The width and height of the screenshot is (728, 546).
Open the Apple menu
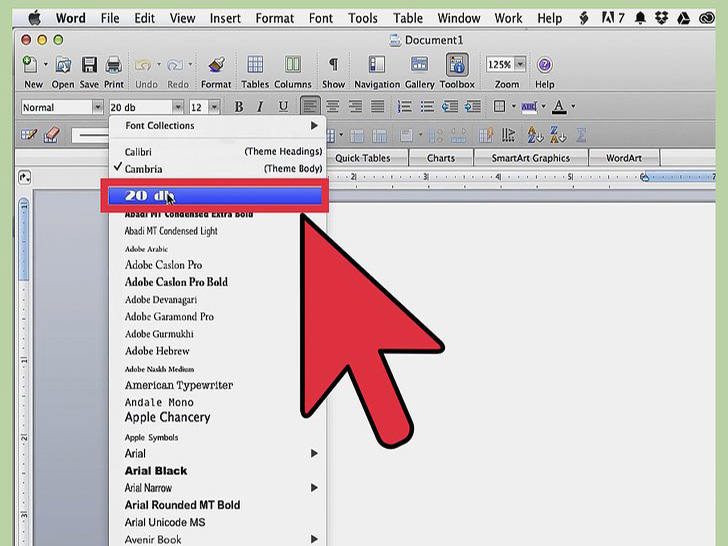pos(34,18)
